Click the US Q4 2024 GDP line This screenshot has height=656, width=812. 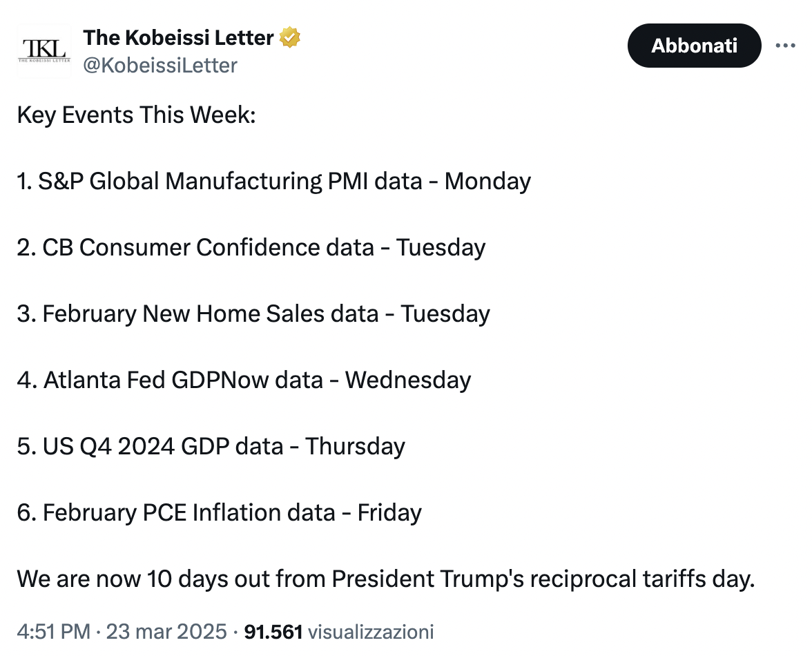[211, 446]
